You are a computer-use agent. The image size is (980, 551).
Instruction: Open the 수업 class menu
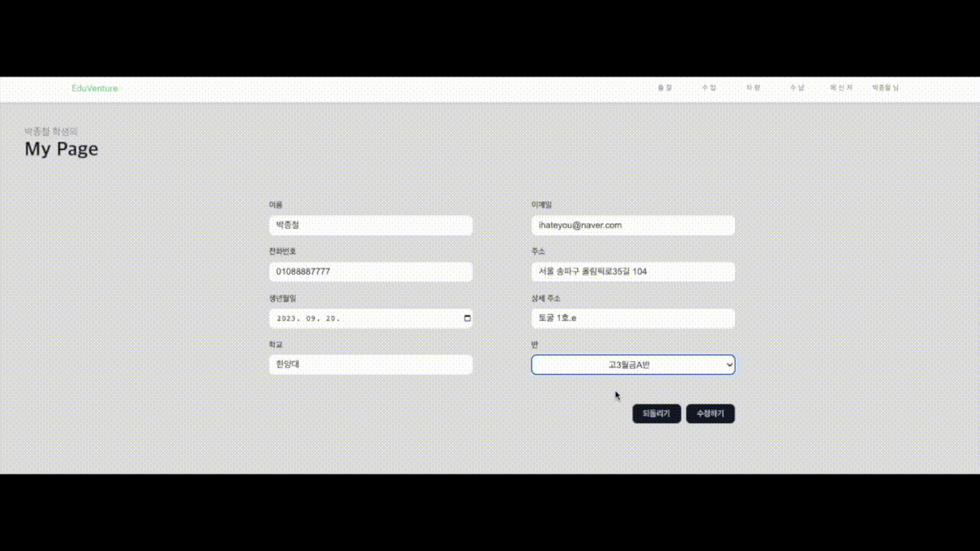click(x=709, y=87)
